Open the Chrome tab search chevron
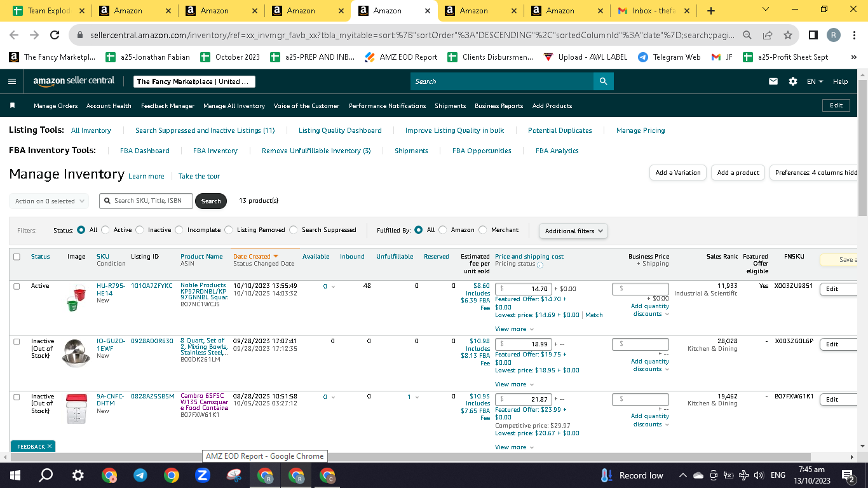Screen dimensions: 868x488 765,10
